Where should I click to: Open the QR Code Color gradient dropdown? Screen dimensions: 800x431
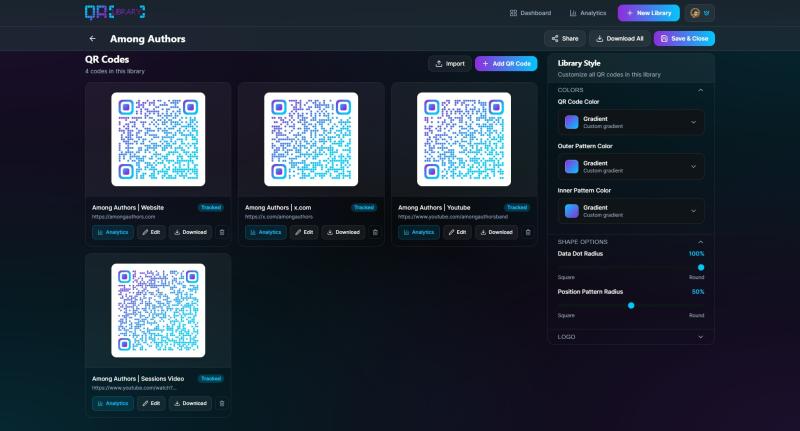pyautogui.click(x=631, y=122)
